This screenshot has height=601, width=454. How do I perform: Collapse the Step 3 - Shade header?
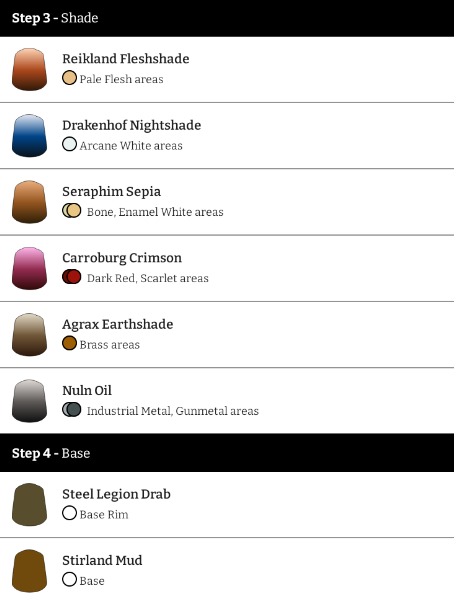(227, 18)
